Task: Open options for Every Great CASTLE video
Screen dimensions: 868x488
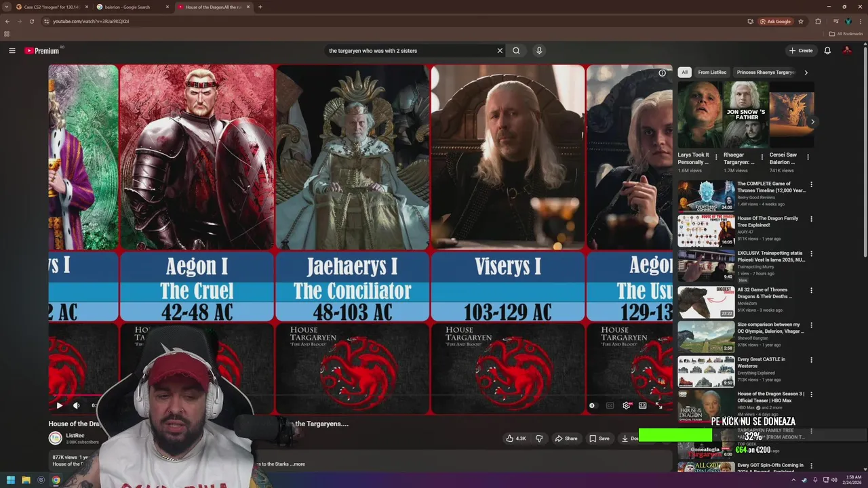Action: coord(811,360)
